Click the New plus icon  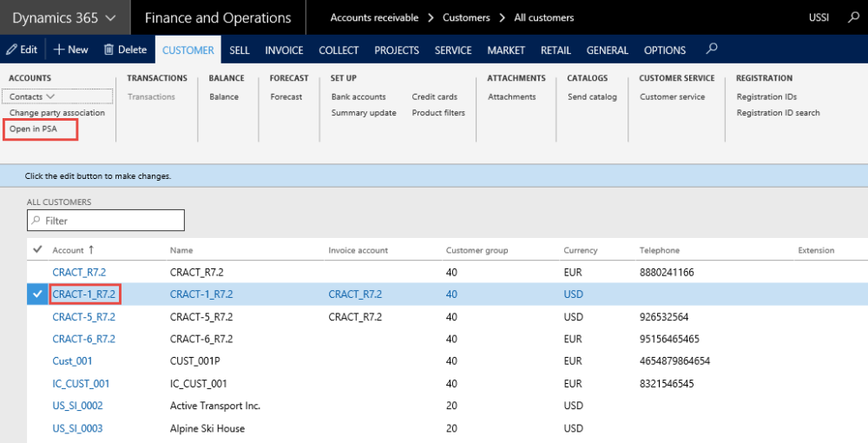(x=59, y=50)
